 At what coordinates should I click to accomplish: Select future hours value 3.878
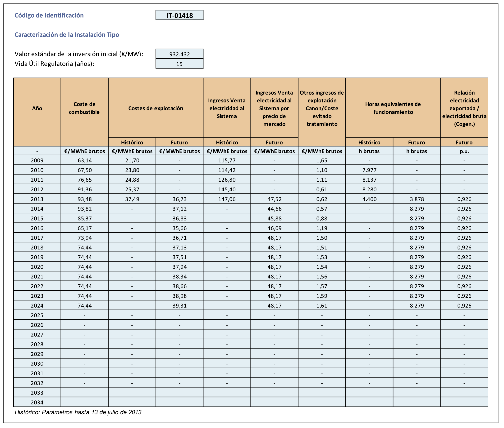[417, 199]
